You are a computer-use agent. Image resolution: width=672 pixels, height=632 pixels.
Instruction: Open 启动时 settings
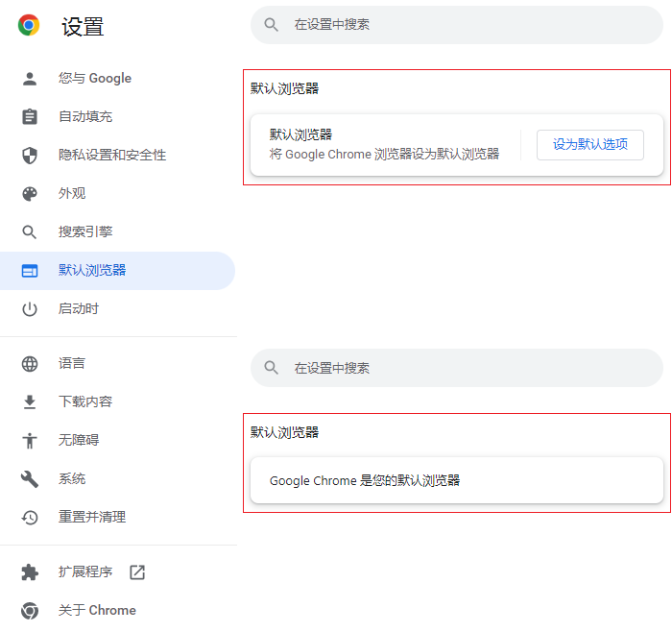117,309
